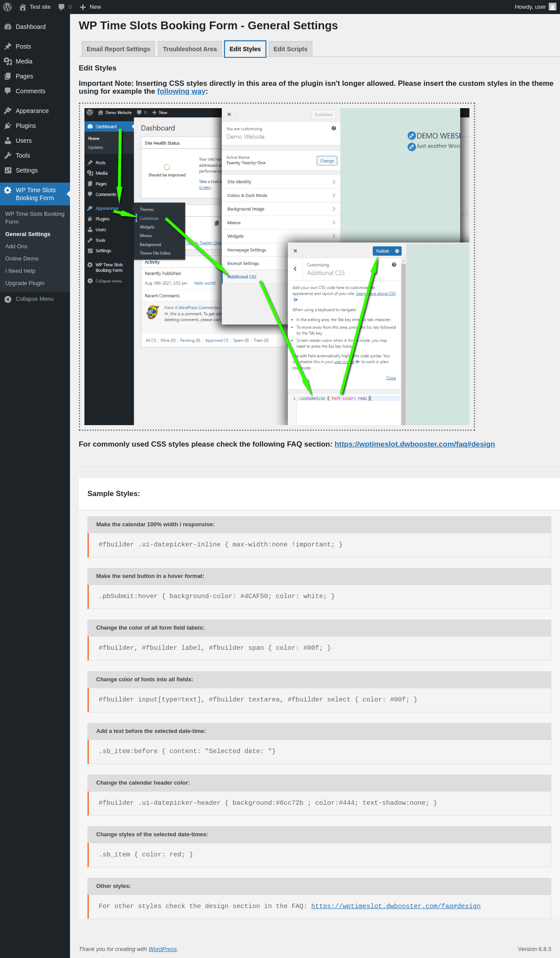Viewport: 560px width, 958px height.
Task: Click the 'input[type=text]' code sample
Action: (x=319, y=700)
